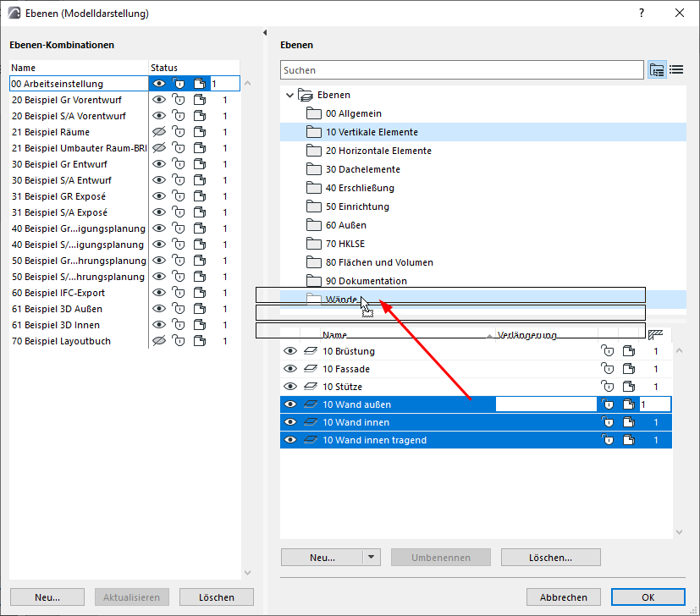Viewport: 700px width, 616px height.
Task: Toggle visibility eye of layer 10 Brüstung
Action: coord(290,351)
